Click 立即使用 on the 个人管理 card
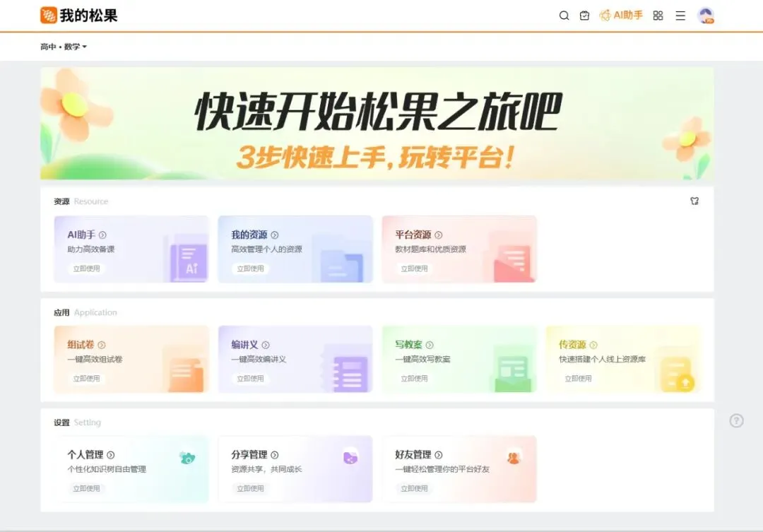Viewport: 763px width, 532px height. click(86, 489)
